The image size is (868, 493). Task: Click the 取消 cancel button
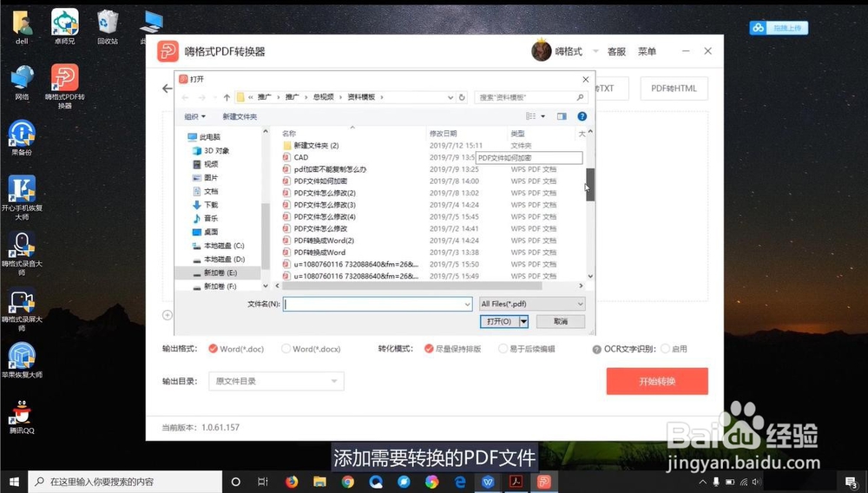click(x=561, y=321)
